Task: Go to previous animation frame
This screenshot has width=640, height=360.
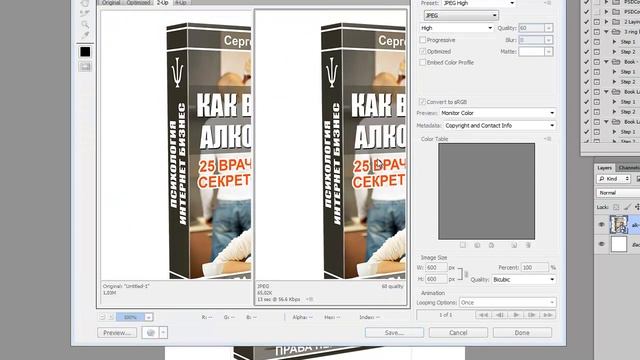Action: 500,315
